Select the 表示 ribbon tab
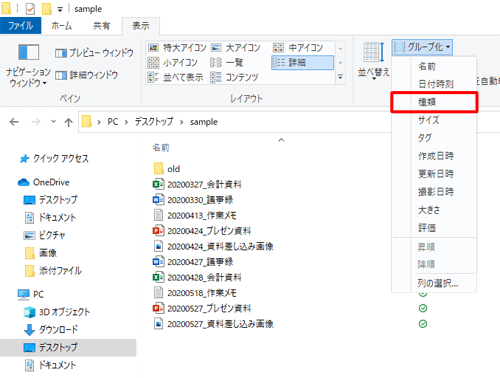The height and width of the screenshot is (378, 500). [x=141, y=26]
